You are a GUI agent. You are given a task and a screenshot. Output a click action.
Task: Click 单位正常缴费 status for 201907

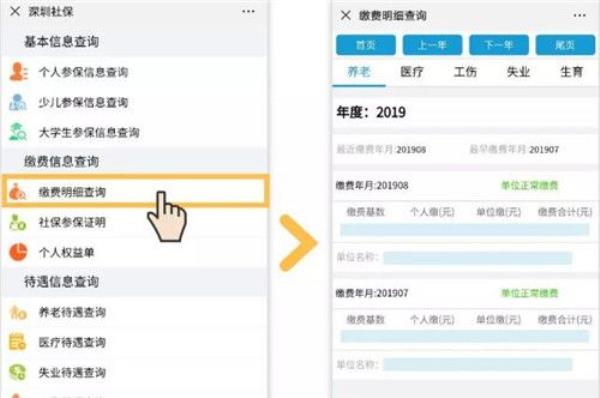click(530, 293)
